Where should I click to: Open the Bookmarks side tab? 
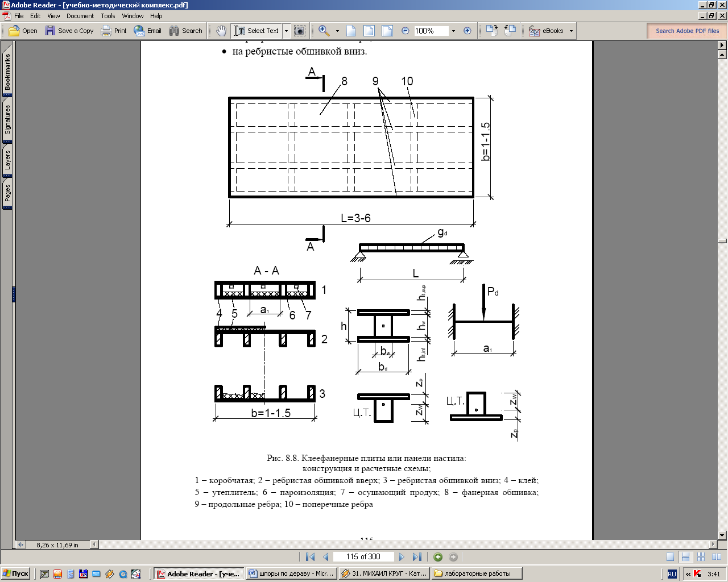click(7, 72)
